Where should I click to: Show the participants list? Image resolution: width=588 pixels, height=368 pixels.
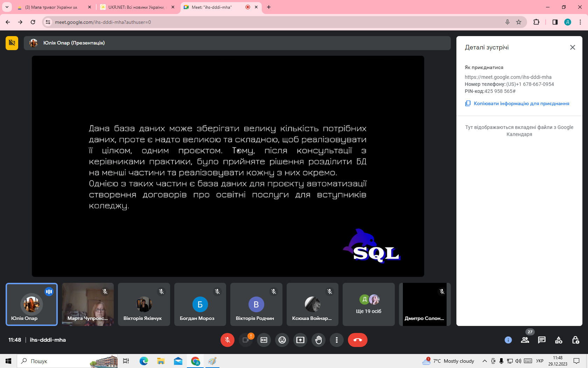pyautogui.click(x=525, y=340)
